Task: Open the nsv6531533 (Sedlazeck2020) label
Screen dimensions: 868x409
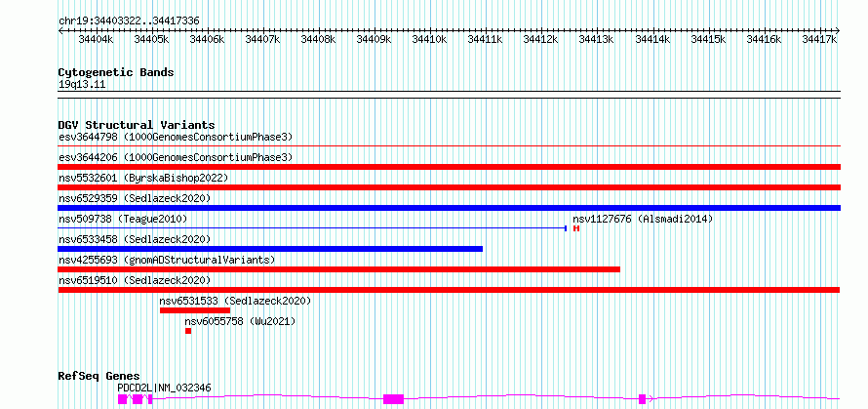Action: pos(235,301)
